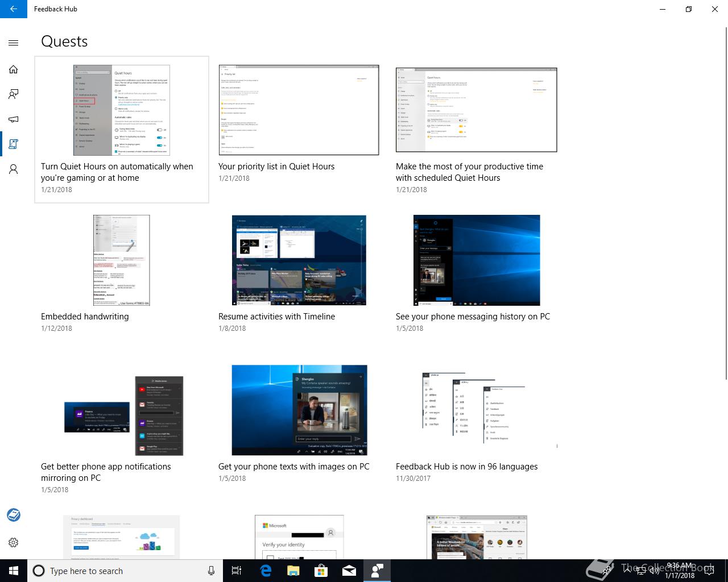Click 'Embedded handwriting' title
Viewport: 728px width, 582px height.
coord(85,317)
